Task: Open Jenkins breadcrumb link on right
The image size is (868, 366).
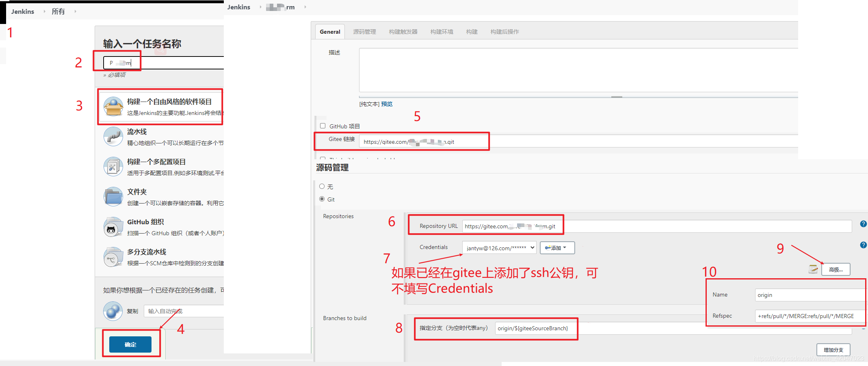Action: coord(239,7)
